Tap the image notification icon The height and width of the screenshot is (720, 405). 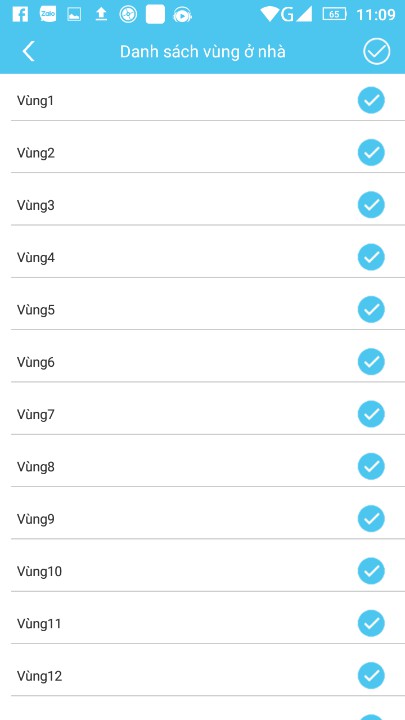[x=74, y=15]
